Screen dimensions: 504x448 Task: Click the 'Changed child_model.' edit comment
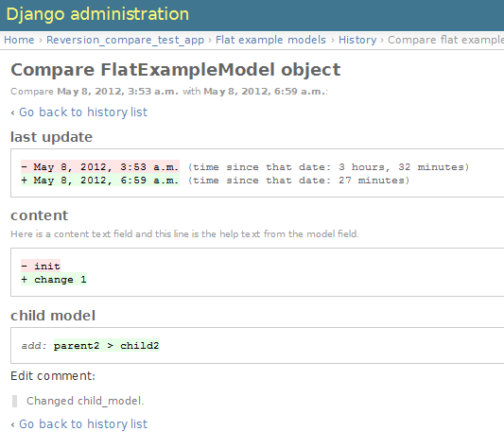[85, 401]
